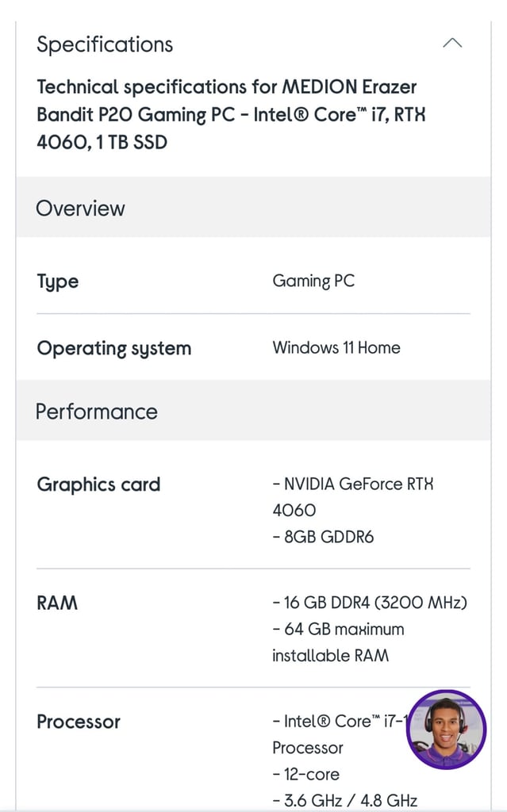The height and width of the screenshot is (812, 507).
Task: Open the live chat assistant avatar
Action: pyautogui.click(x=446, y=729)
